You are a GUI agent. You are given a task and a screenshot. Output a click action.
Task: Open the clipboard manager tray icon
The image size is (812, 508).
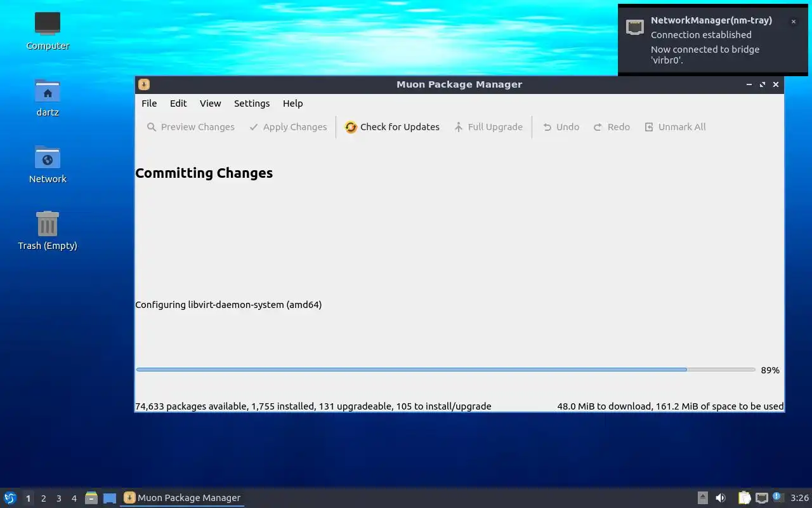coord(744,498)
